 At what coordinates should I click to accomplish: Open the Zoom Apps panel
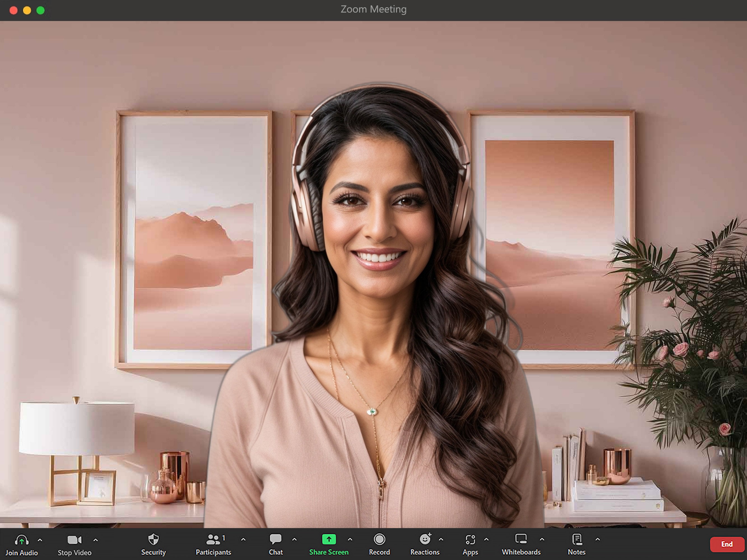tap(470, 539)
